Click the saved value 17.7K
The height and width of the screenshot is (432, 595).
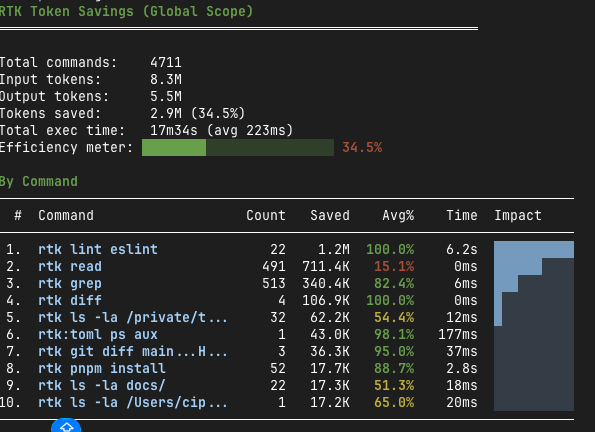pos(330,369)
